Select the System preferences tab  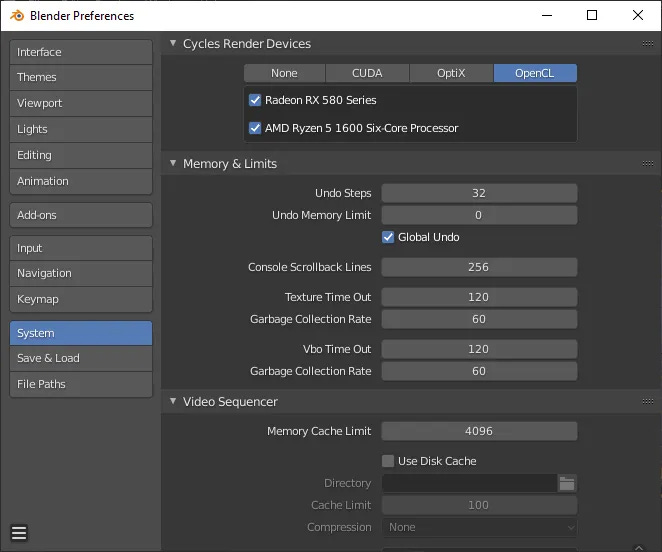tap(81, 333)
